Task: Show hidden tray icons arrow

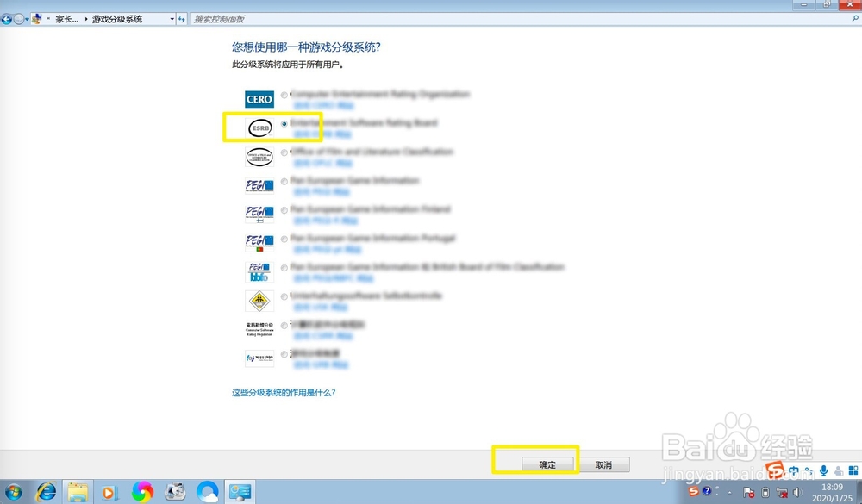Action: tap(730, 493)
